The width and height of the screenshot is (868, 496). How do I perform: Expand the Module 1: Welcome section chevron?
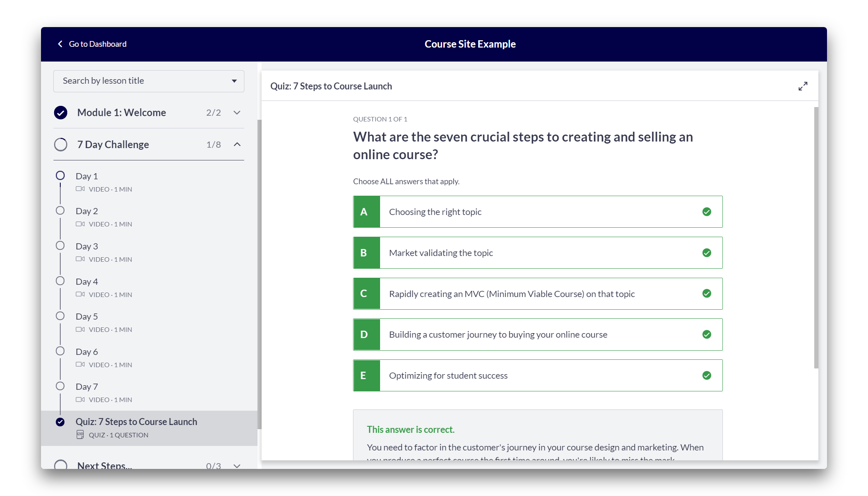237,112
